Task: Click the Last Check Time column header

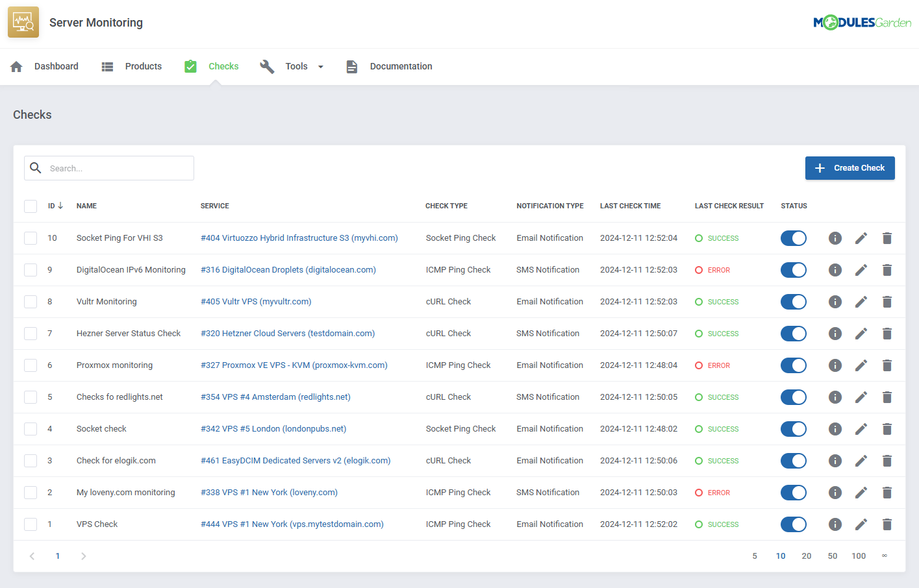Action: point(630,206)
